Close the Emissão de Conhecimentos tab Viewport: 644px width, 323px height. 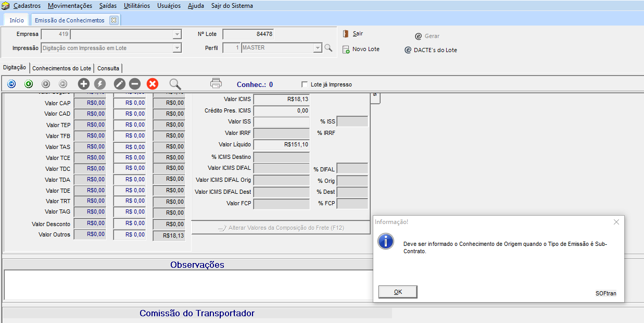114,20
